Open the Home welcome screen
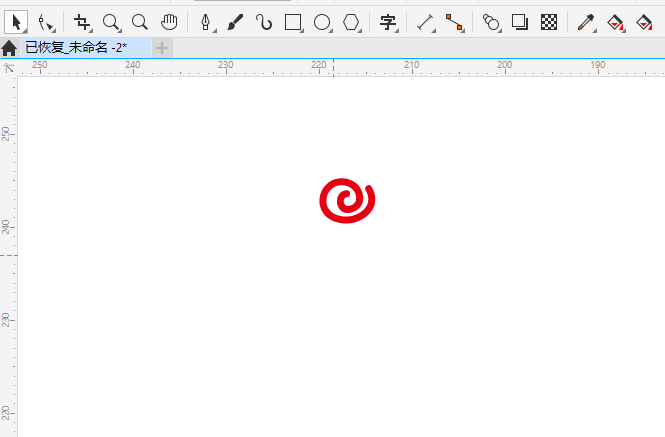The width and height of the screenshot is (665, 437). coord(9,48)
